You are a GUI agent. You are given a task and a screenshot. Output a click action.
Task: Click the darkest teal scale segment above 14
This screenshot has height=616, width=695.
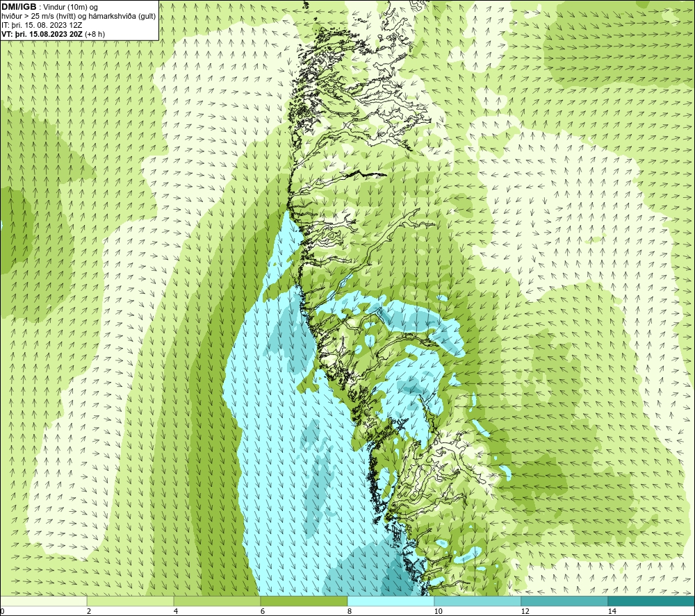[x=652, y=601]
